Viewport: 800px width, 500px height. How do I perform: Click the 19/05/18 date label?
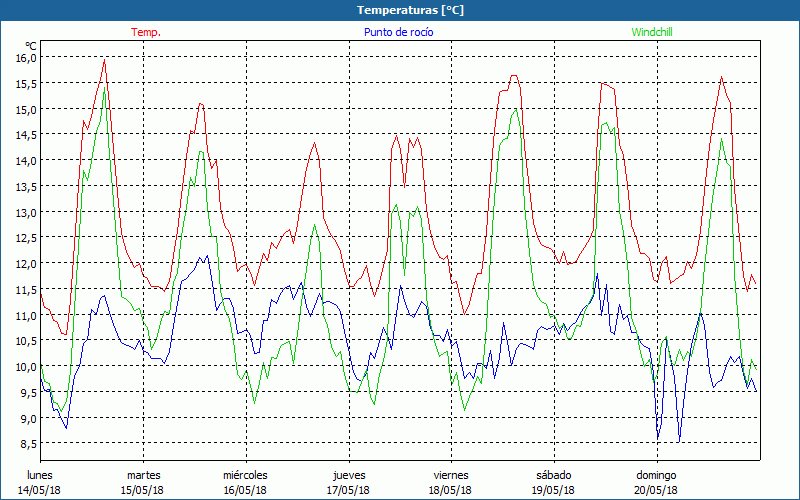554,490
